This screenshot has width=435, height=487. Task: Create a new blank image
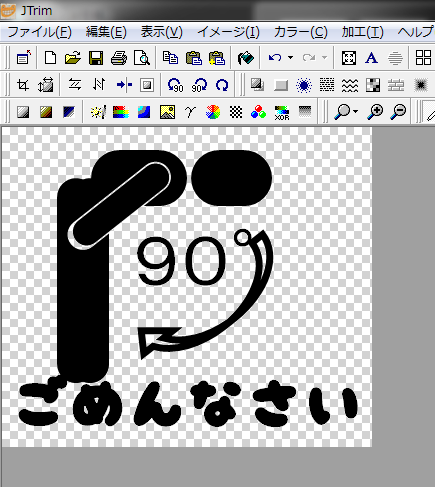(x=50, y=58)
